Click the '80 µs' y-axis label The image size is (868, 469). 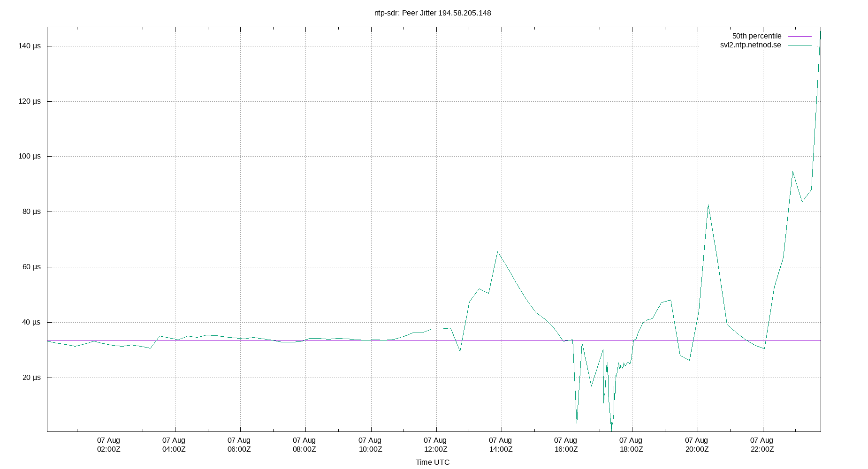coord(31,212)
